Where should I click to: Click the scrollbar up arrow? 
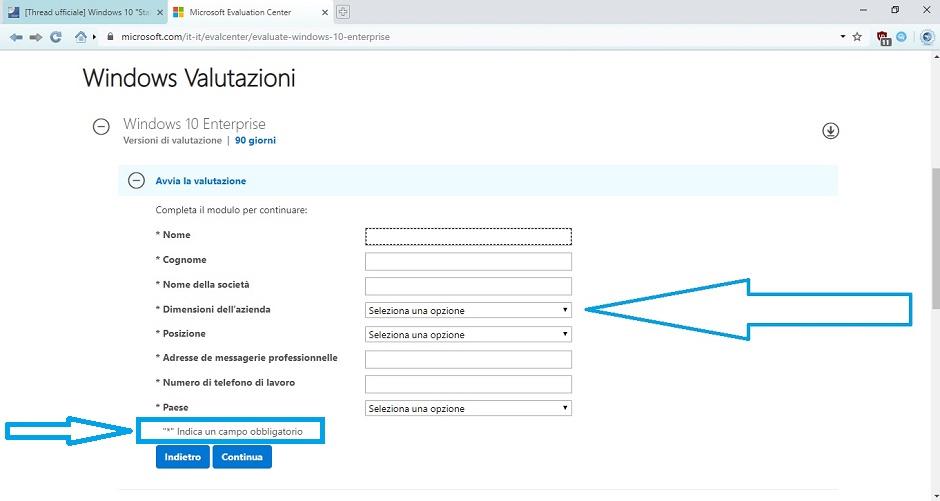[x=935, y=56]
